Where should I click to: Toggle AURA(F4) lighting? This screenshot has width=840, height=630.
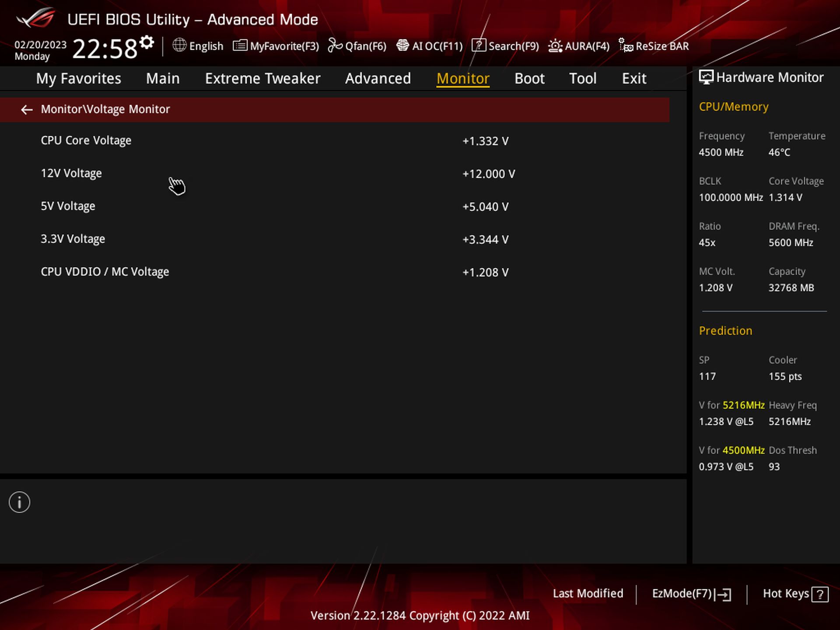click(578, 46)
